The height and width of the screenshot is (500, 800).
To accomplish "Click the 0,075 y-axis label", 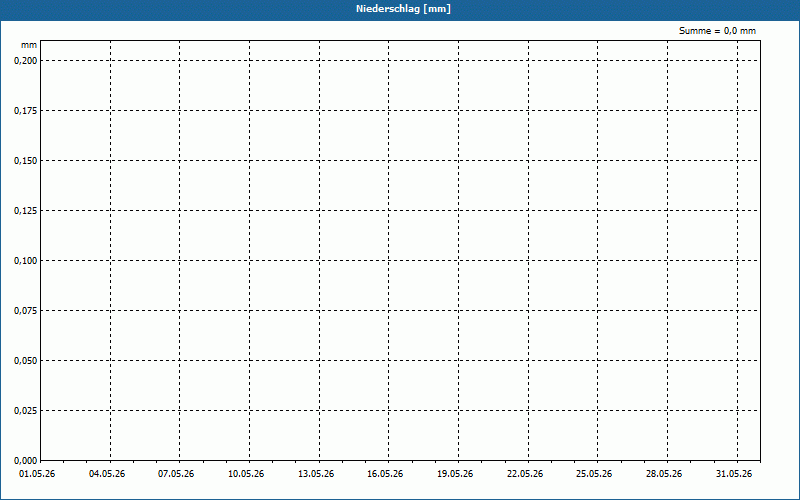I will [x=26, y=311].
